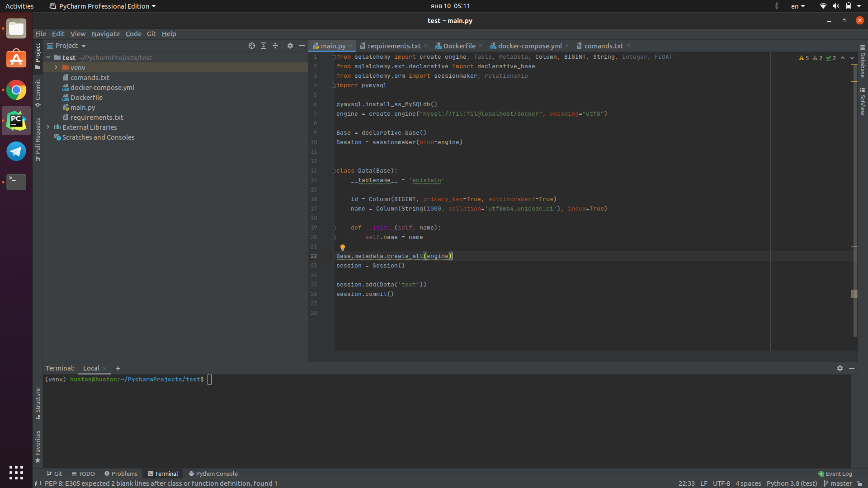The height and width of the screenshot is (488, 868).
Task: Toggle the Database tool window
Action: (863, 61)
